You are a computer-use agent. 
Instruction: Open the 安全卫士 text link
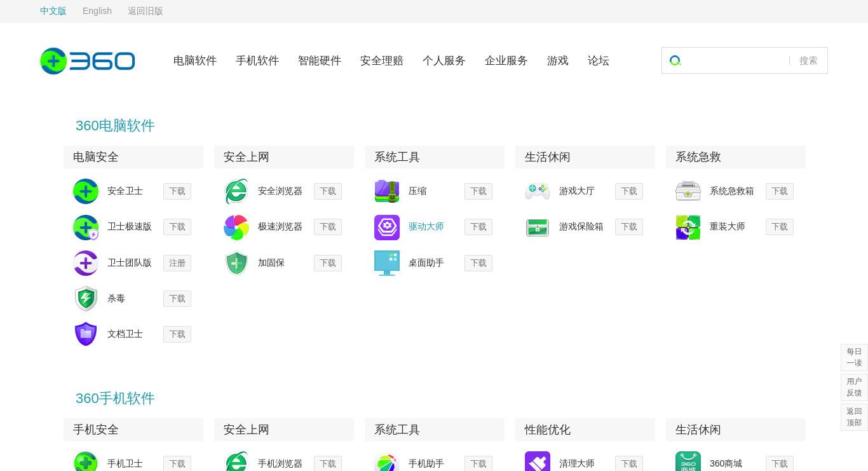125,191
